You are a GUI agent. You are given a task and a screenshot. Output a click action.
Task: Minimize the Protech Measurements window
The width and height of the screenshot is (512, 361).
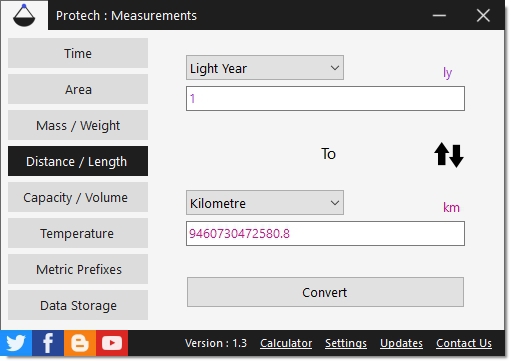point(439,15)
